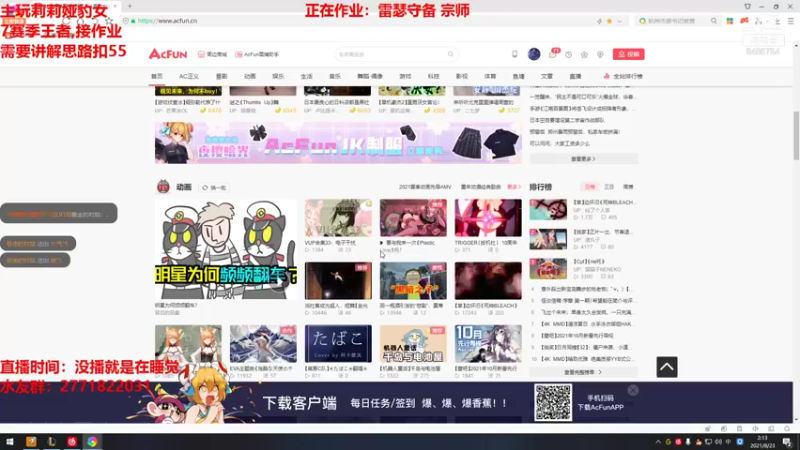Open the 明星为何频频翻车 featured video thumbnail
The width and height of the screenshot is (800, 450).
pyautogui.click(x=226, y=249)
